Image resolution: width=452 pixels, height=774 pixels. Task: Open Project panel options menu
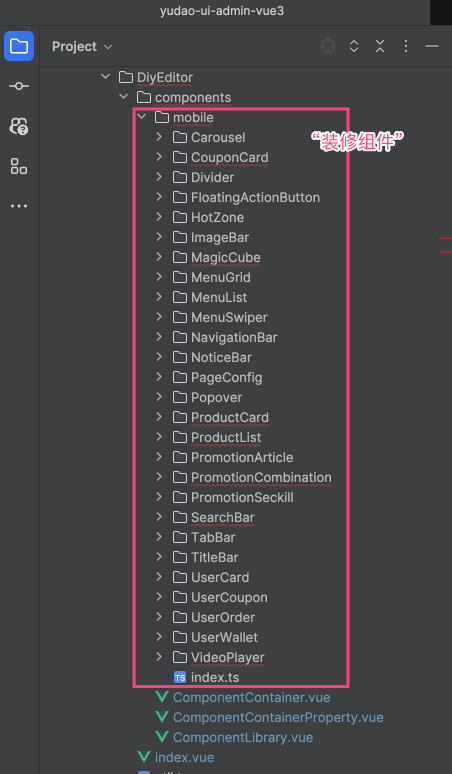pyautogui.click(x=406, y=46)
